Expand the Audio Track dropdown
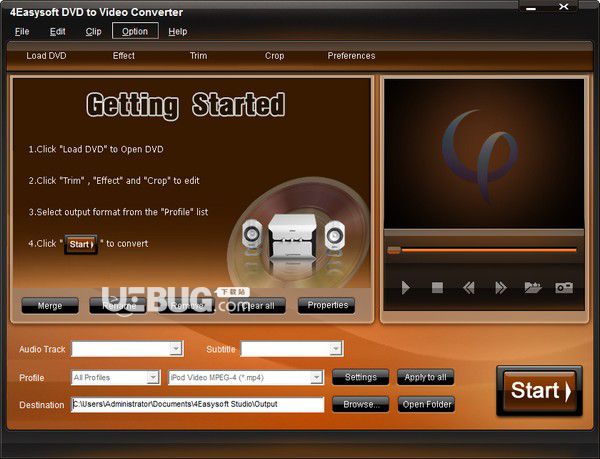This screenshot has width=600, height=459. [176, 349]
